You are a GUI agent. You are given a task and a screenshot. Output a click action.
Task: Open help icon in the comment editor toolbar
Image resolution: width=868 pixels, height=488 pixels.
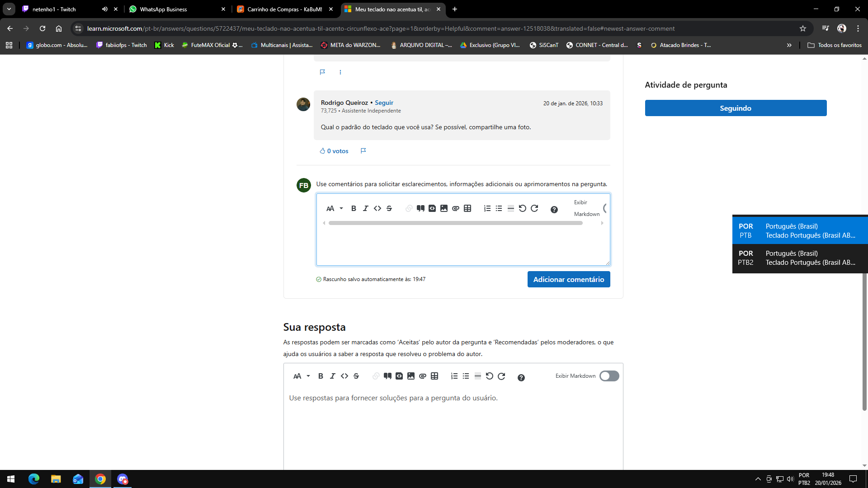pyautogui.click(x=554, y=209)
